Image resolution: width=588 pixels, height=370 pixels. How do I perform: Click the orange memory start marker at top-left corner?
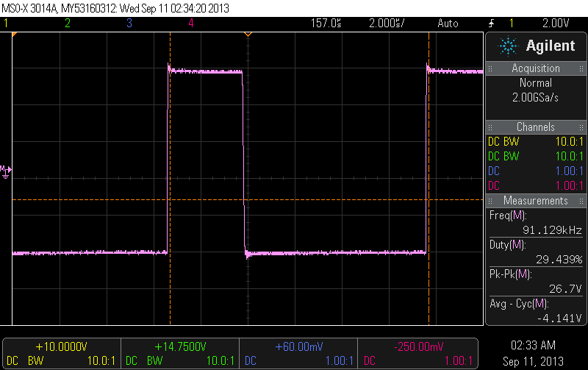(x=15, y=35)
